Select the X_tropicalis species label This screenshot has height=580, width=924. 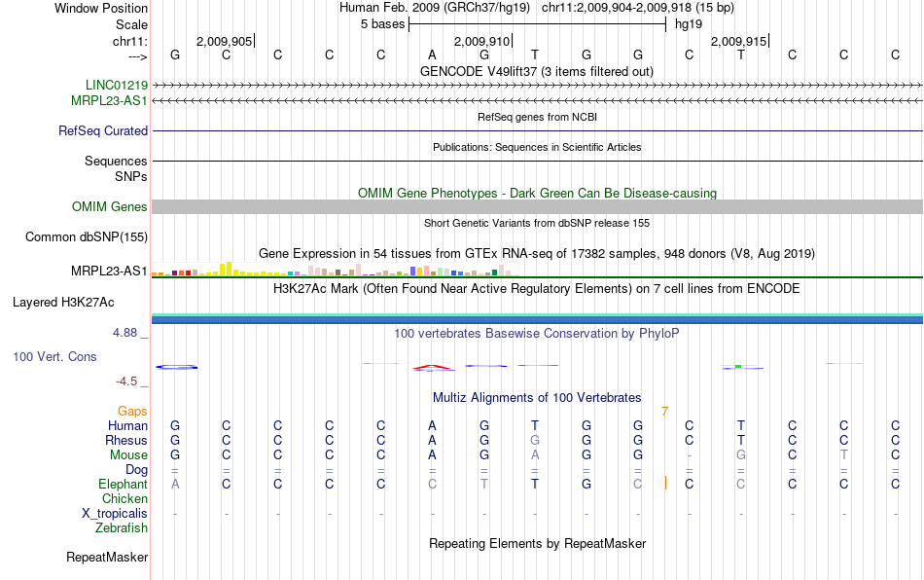[115, 514]
